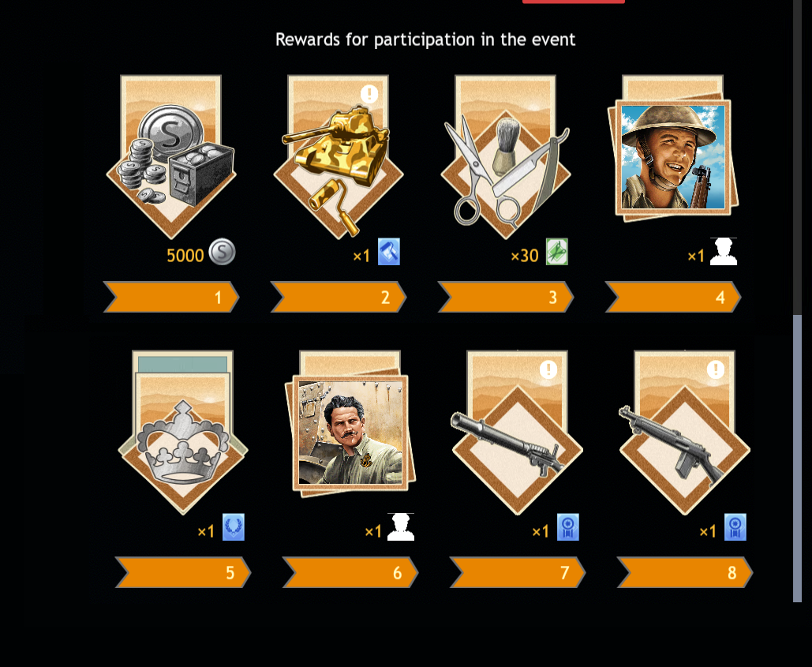Click the 5000 silver coin currency icon
This screenshot has width=812, height=667.
point(223,252)
